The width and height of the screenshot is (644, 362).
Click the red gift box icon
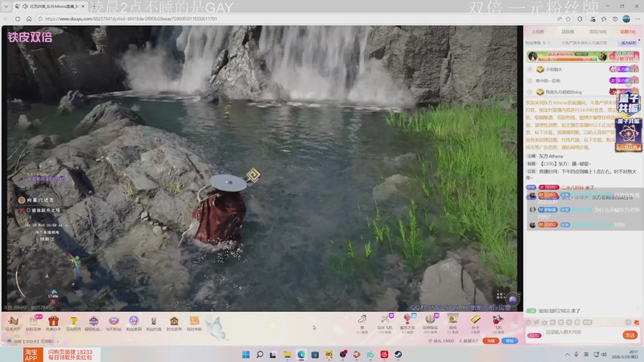pos(53,323)
